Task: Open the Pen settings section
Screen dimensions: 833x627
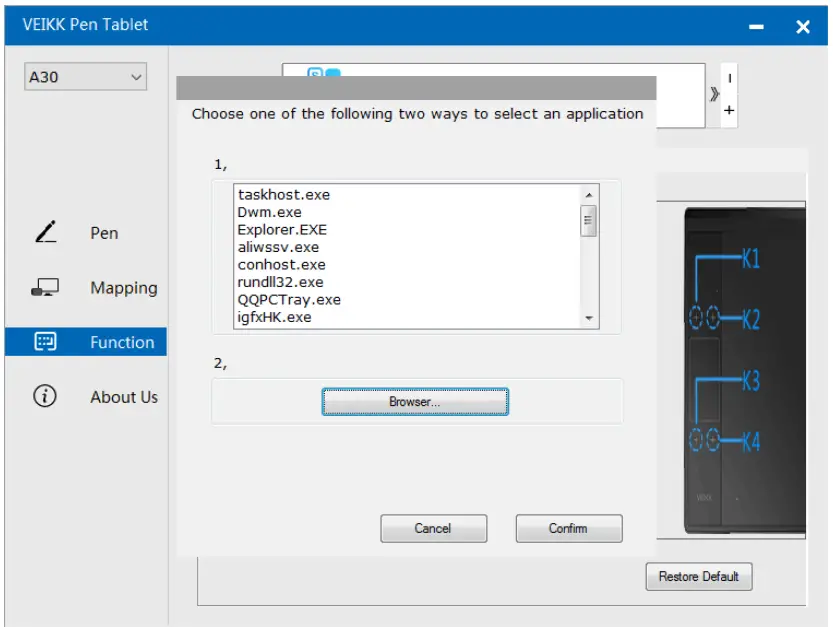Action: [104, 233]
